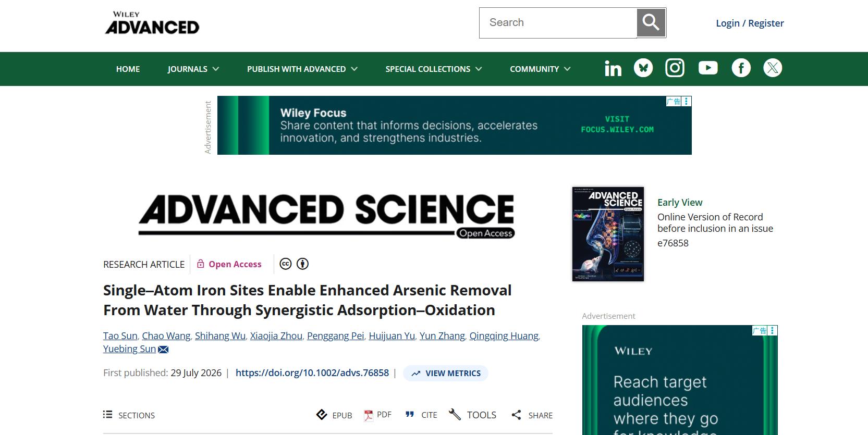
Task: Click the date 29 July 2026
Action: (196, 373)
